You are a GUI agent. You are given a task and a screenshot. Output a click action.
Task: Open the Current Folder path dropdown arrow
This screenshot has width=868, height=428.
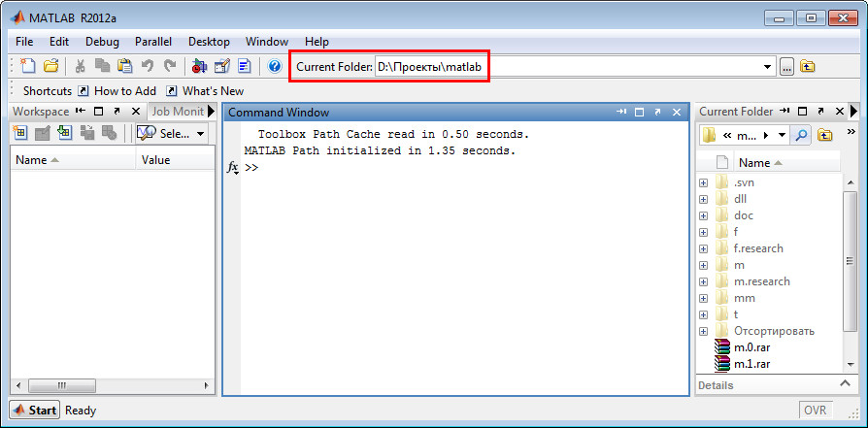pos(767,67)
